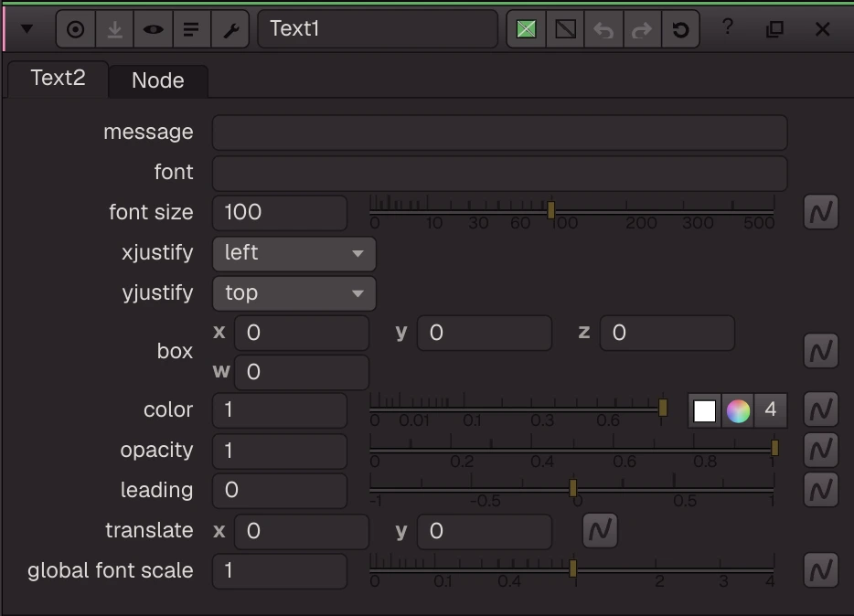This screenshot has height=616, width=854.
Task: Switch to the Text2 tab
Action: pos(58,79)
